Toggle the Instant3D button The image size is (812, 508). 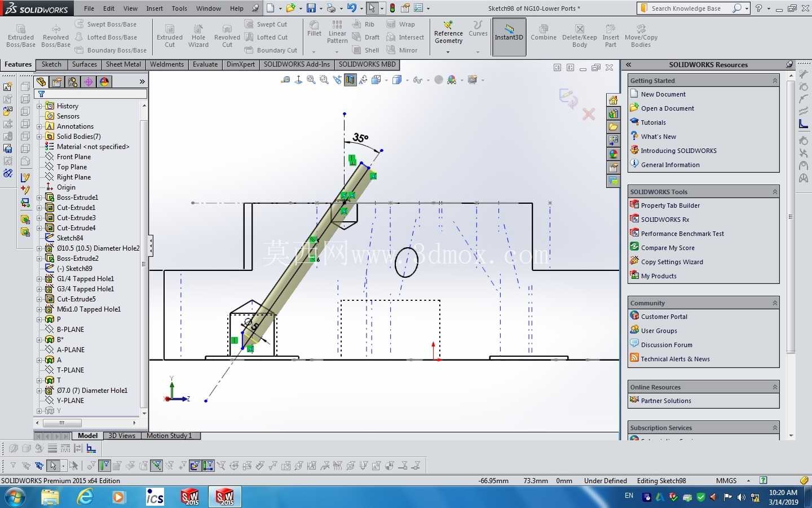[509, 36]
